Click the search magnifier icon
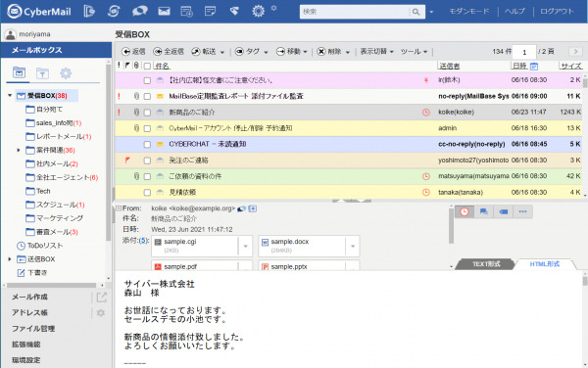The height and width of the screenshot is (368, 588). 416,12
